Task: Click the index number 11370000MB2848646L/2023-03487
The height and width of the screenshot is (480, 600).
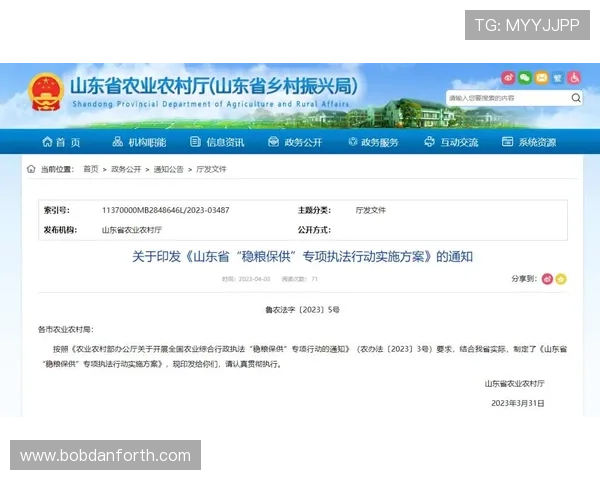Action: pyautogui.click(x=166, y=210)
